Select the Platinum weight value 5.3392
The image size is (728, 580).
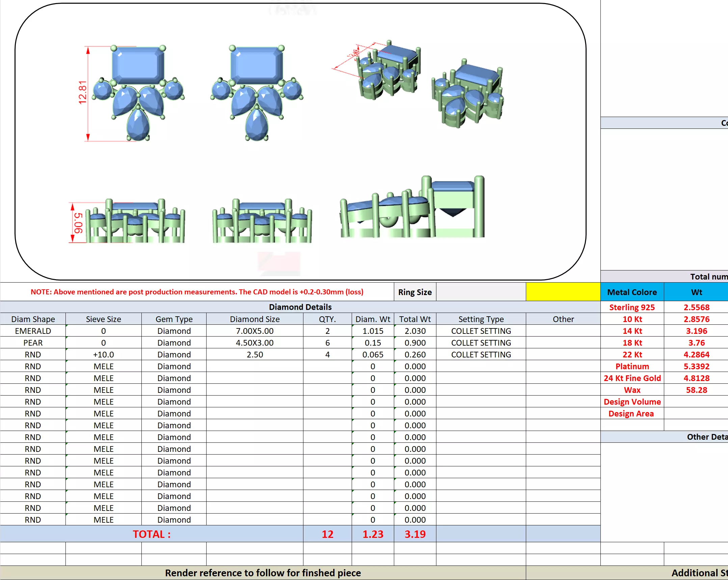[x=696, y=366]
